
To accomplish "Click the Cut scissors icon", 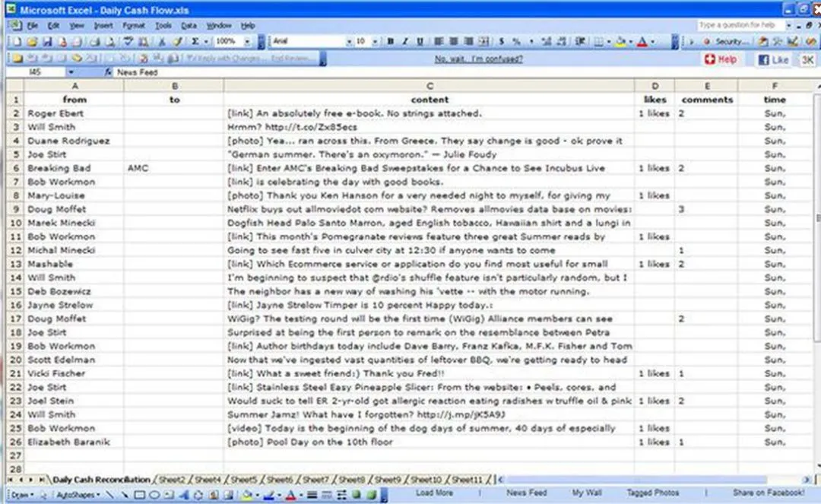I will pyautogui.click(x=162, y=41).
